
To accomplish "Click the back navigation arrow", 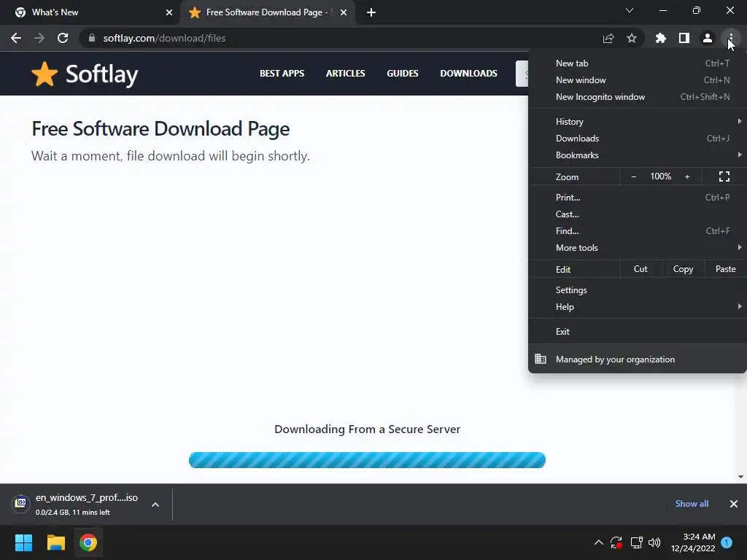I will (16, 38).
